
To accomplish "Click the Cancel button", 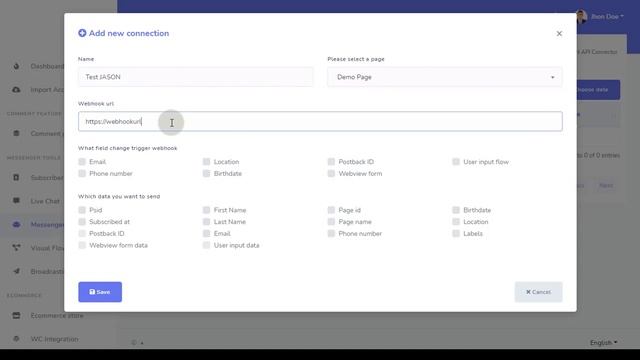I will (538, 292).
